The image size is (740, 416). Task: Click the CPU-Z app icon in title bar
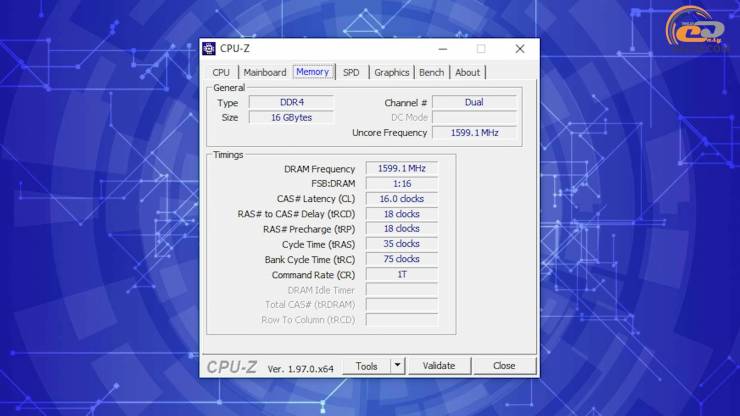pyautogui.click(x=209, y=49)
